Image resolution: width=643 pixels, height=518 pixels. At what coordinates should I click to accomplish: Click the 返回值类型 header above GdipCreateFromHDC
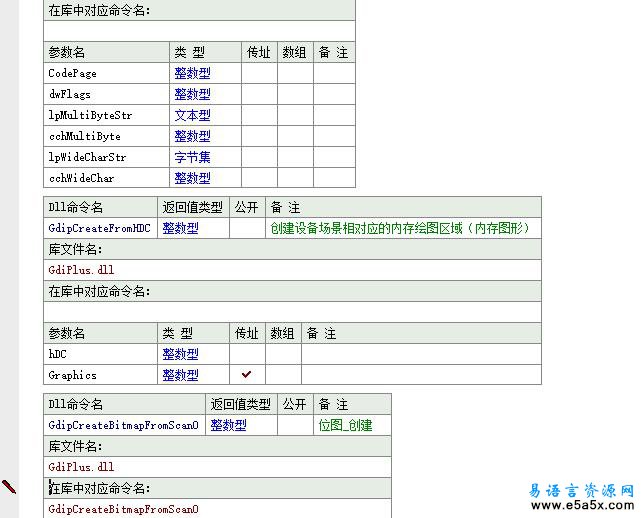[x=192, y=207]
